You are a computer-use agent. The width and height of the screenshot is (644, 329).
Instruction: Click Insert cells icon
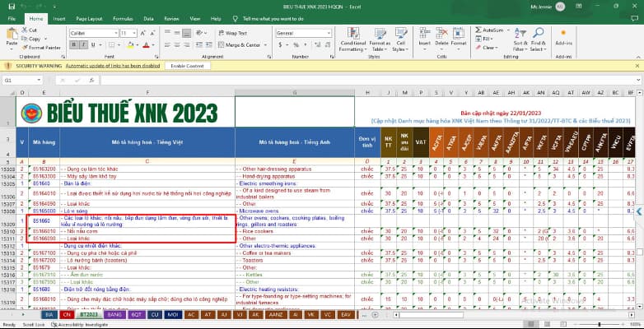(x=424, y=35)
